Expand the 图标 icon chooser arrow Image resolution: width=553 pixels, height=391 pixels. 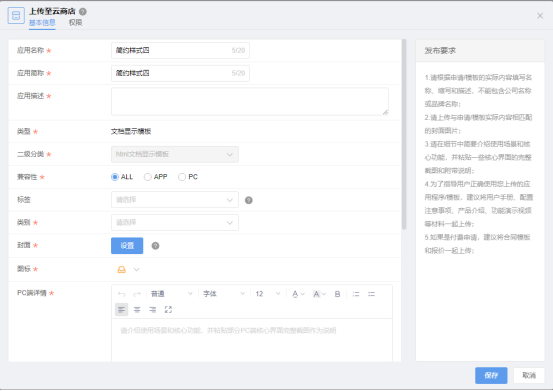coord(137,270)
